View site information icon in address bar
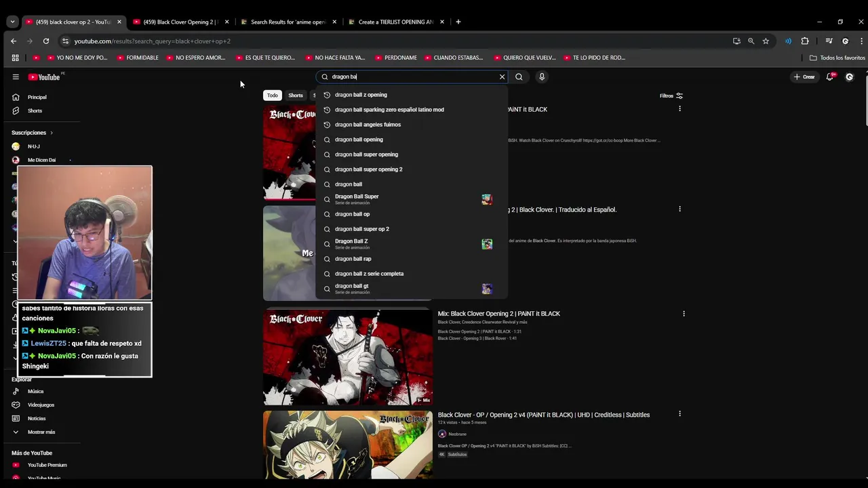The image size is (868, 488). [64, 41]
